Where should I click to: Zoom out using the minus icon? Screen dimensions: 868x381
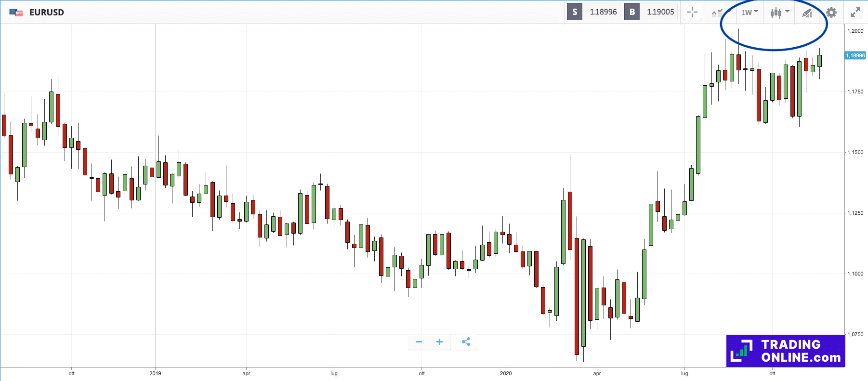(x=418, y=342)
